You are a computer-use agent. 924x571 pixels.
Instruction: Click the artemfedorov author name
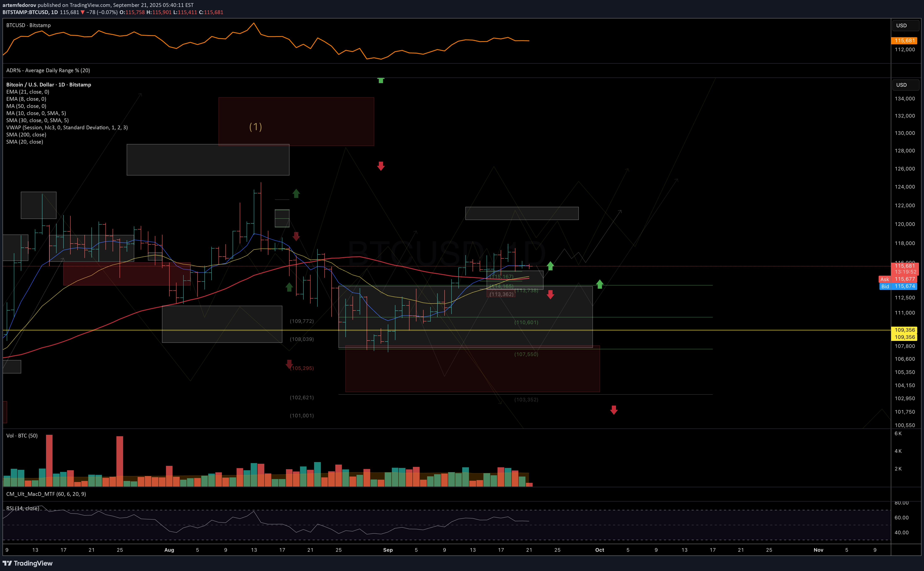point(19,5)
